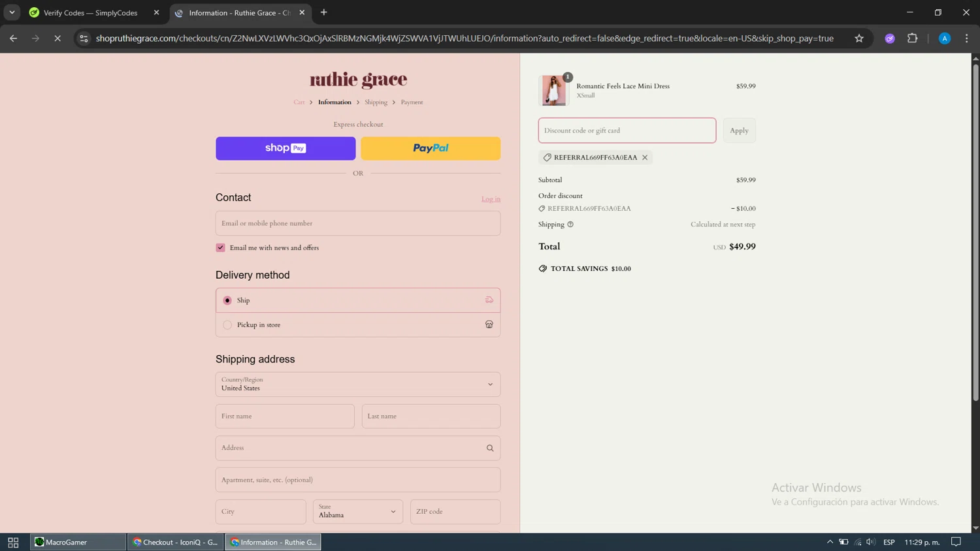Focus the Last name field
The width and height of the screenshot is (980, 551).
tap(431, 417)
